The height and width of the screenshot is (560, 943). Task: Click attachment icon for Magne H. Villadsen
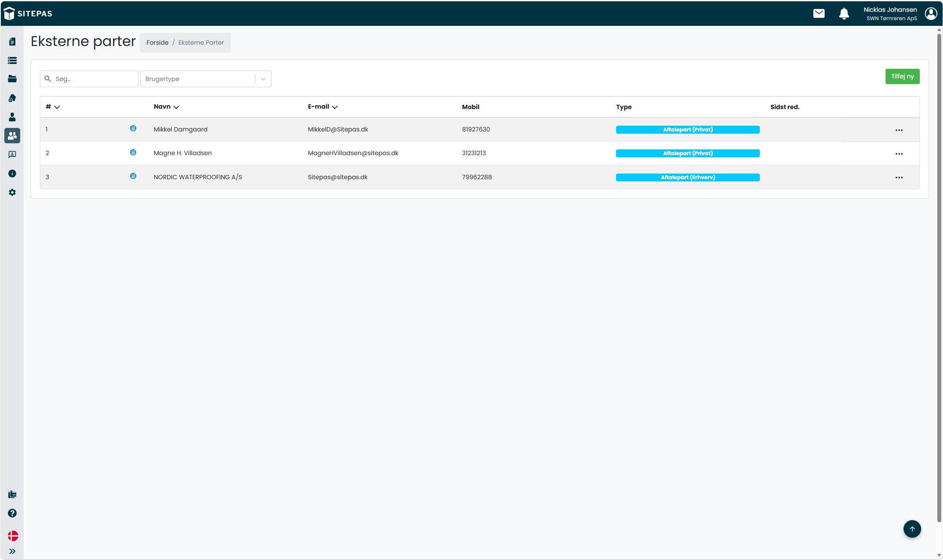[x=133, y=152]
